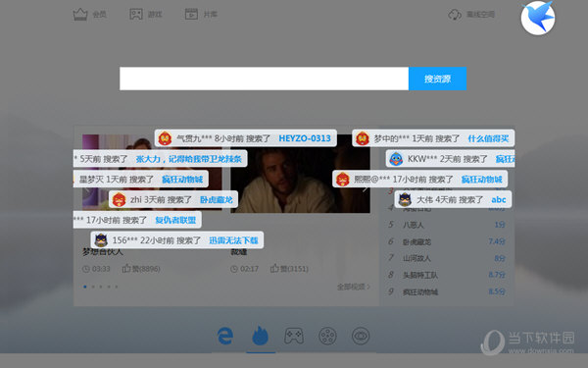Screen dimensions: 588x368
Task: Show the previous carousel video with left arrow
Action: pos(87,188)
